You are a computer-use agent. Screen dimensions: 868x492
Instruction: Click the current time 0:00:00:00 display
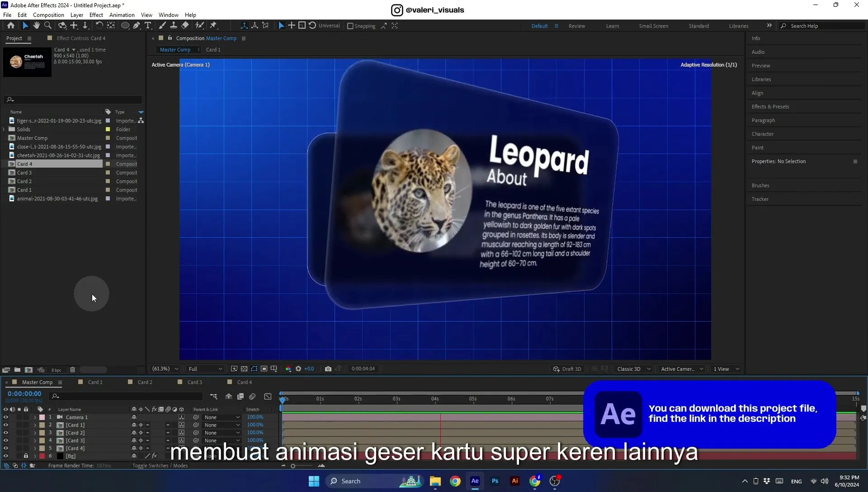(24, 394)
